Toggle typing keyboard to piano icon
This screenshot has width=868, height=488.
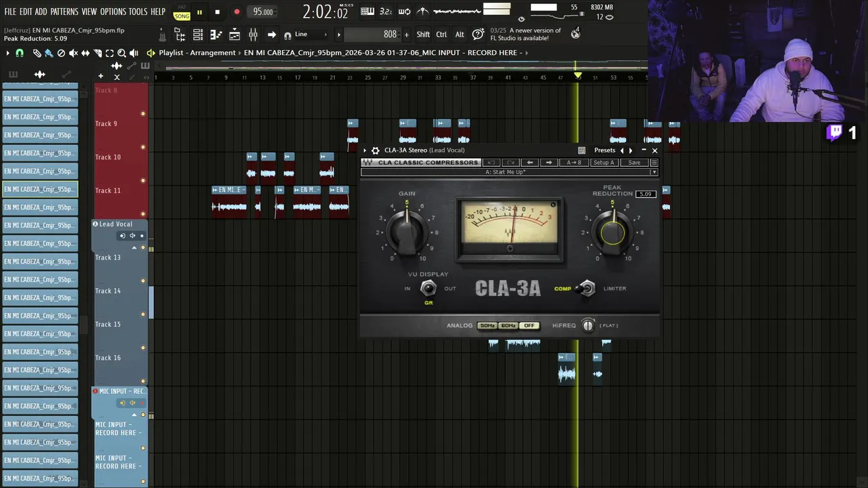(367, 12)
